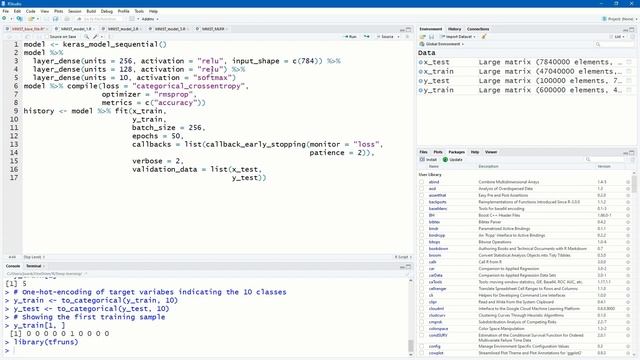The width and height of the screenshot is (640, 360).
Task: Check the aod package checkbox
Action: (422, 189)
